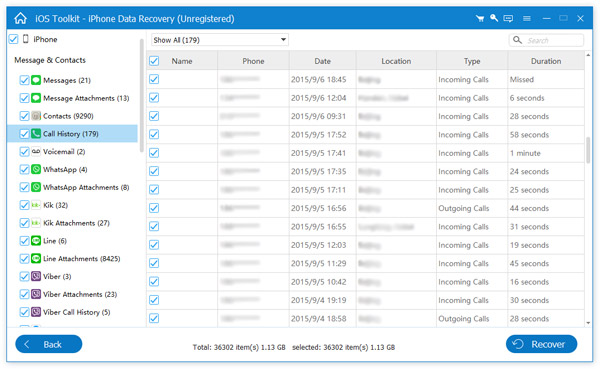
Task: Uncheck the Contacts (9290) checkbox
Action: click(24, 116)
